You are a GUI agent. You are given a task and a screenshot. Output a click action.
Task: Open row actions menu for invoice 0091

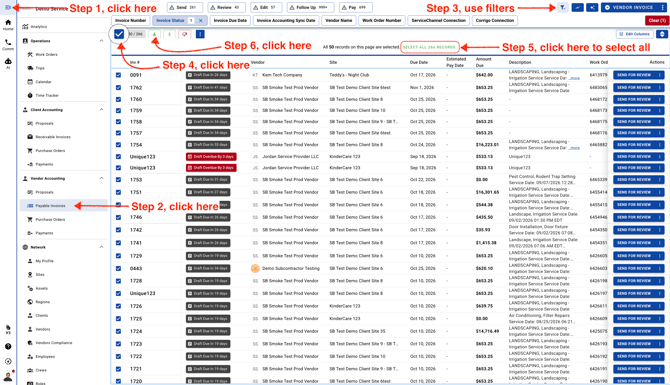click(x=660, y=75)
